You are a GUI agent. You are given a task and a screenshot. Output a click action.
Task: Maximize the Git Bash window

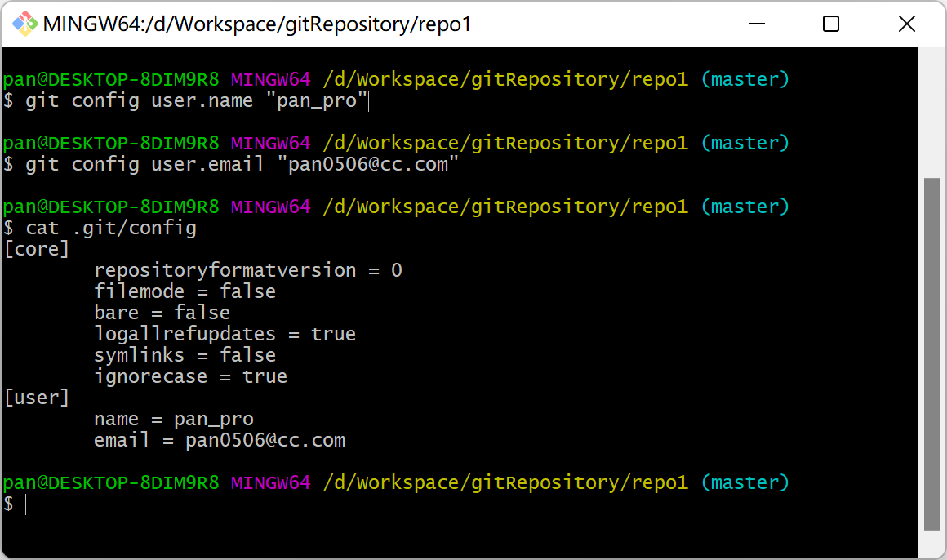click(830, 24)
